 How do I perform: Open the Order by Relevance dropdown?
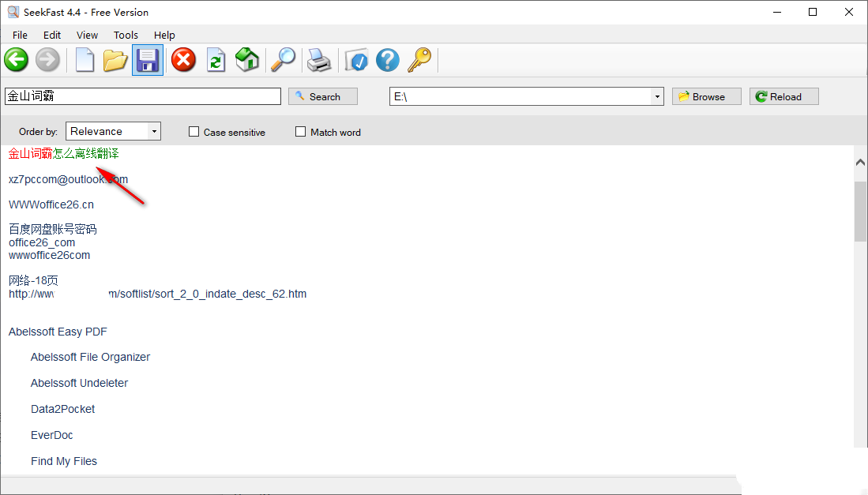click(x=114, y=131)
